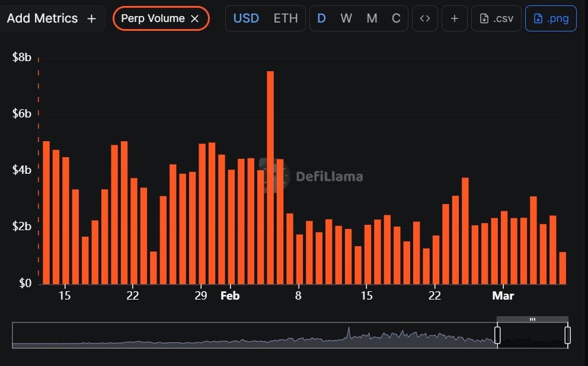Click the .png export button
The image size is (588, 366).
click(x=551, y=18)
